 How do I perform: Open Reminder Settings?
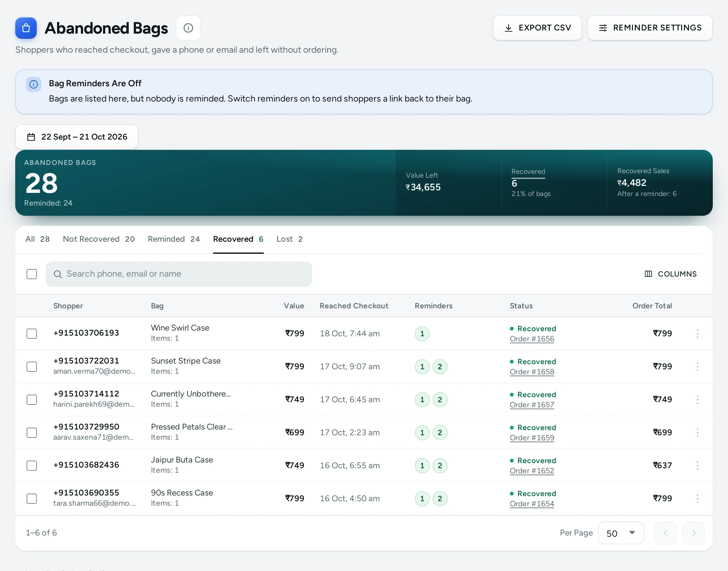[650, 28]
